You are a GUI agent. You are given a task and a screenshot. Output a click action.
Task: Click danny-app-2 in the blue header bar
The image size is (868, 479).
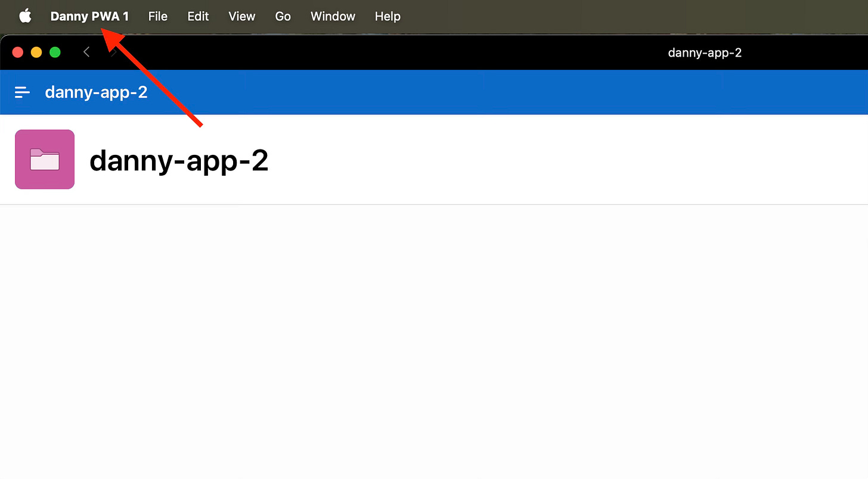point(96,92)
